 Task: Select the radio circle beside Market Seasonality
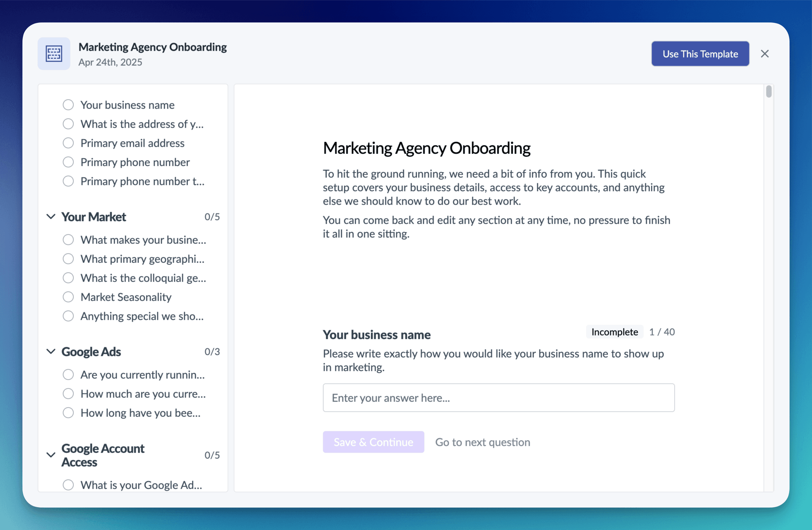[68, 297]
